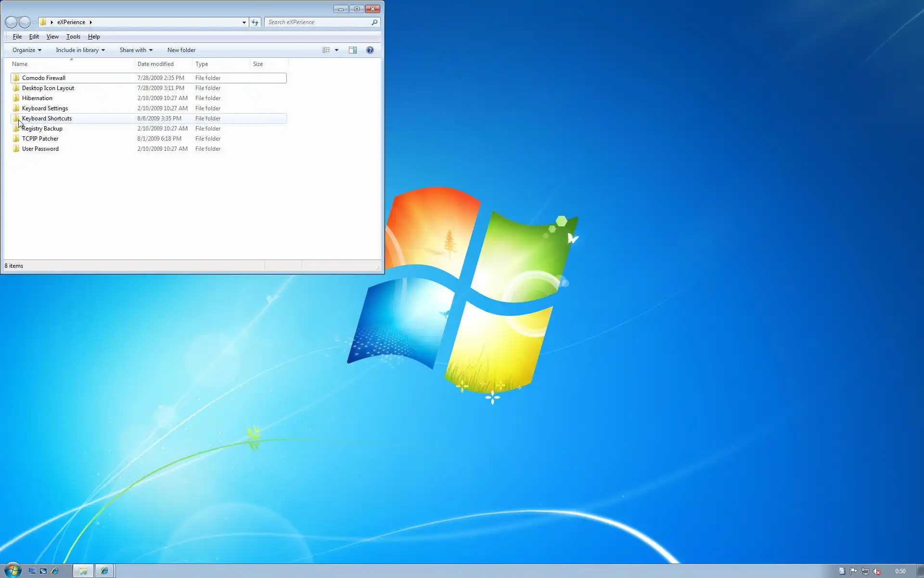Click the refresh button beside address bar
This screenshot has width=924, height=578.
click(x=255, y=22)
